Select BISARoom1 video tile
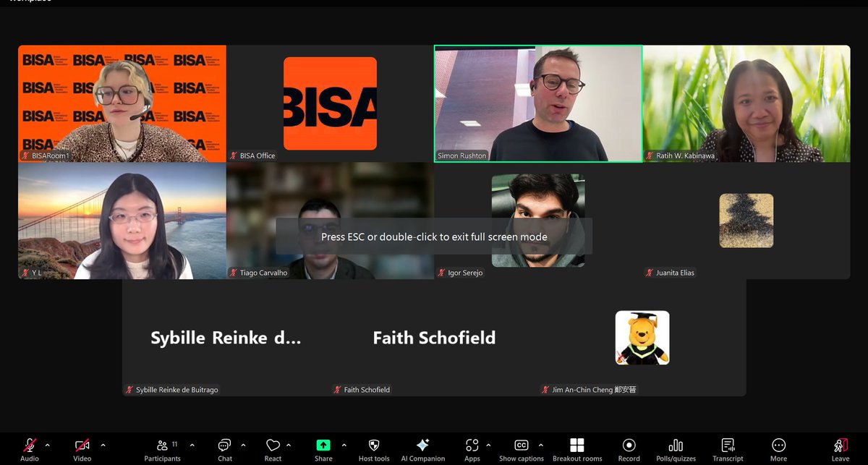The image size is (868, 465). point(122,103)
